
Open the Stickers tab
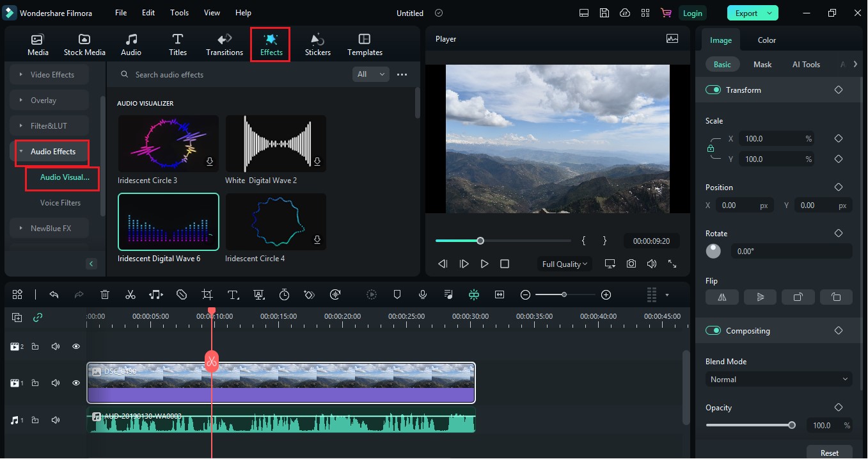[x=318, y=45]
